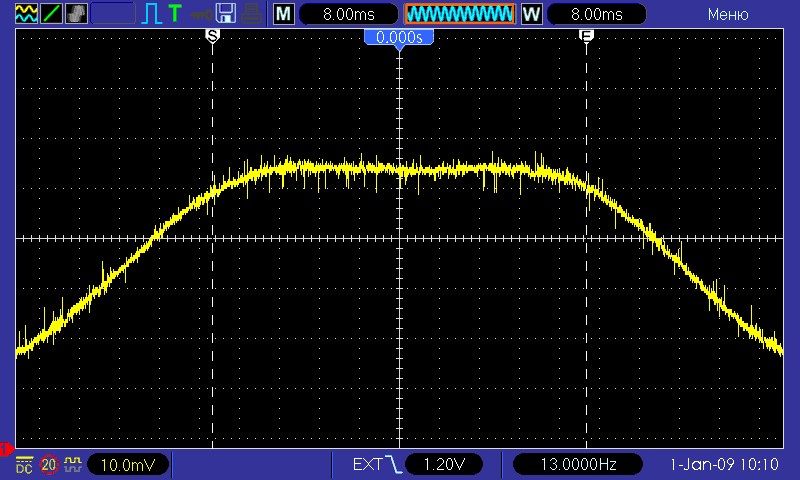
Task: Click the W window timebase icon
Action: click(531, 14)
